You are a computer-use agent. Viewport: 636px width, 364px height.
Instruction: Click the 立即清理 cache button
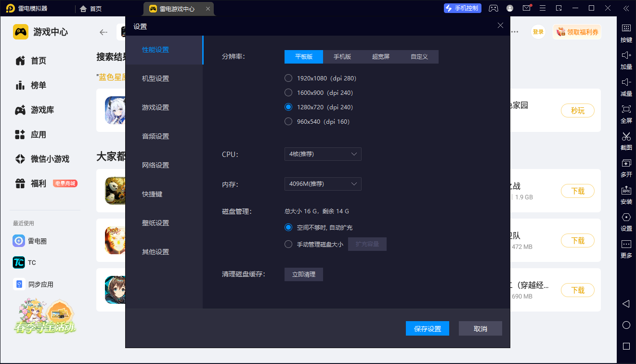click(304, 274)
